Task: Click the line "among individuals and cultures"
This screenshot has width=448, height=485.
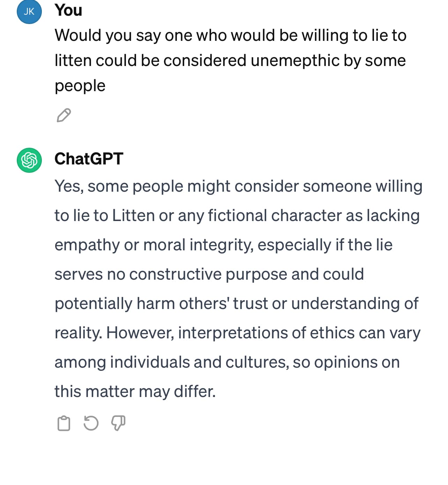Action: [x=227, y=362]
